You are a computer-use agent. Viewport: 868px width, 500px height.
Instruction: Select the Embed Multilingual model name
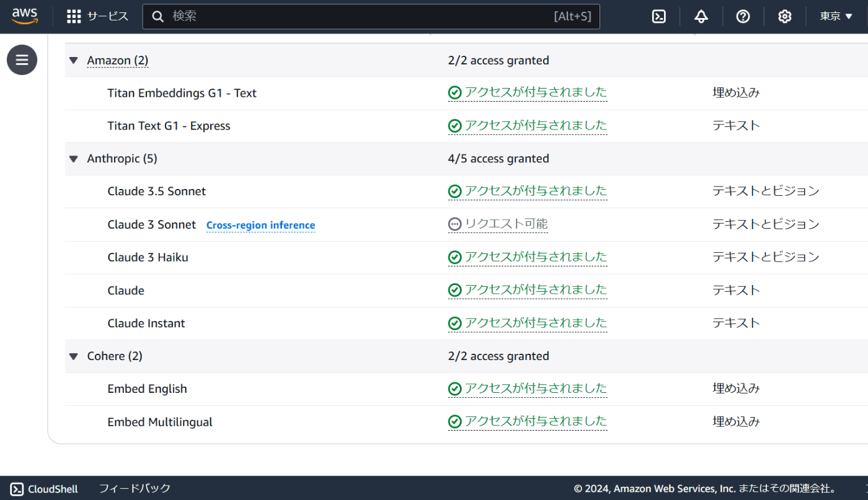click(x=159, y=423)
